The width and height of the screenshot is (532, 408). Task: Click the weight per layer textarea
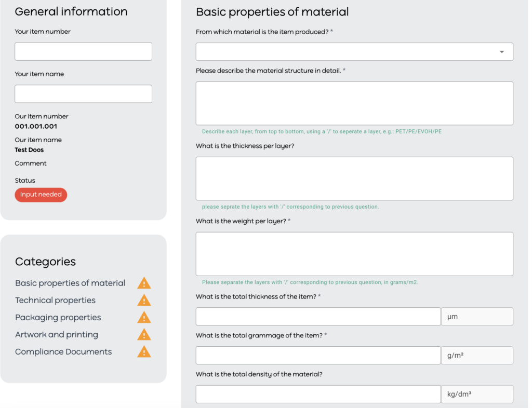354,254
